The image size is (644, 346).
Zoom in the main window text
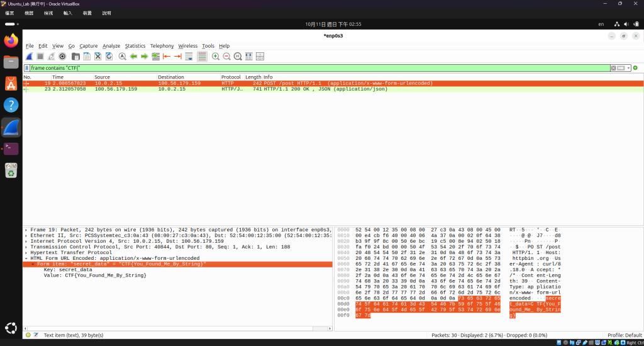coord(216,57)
